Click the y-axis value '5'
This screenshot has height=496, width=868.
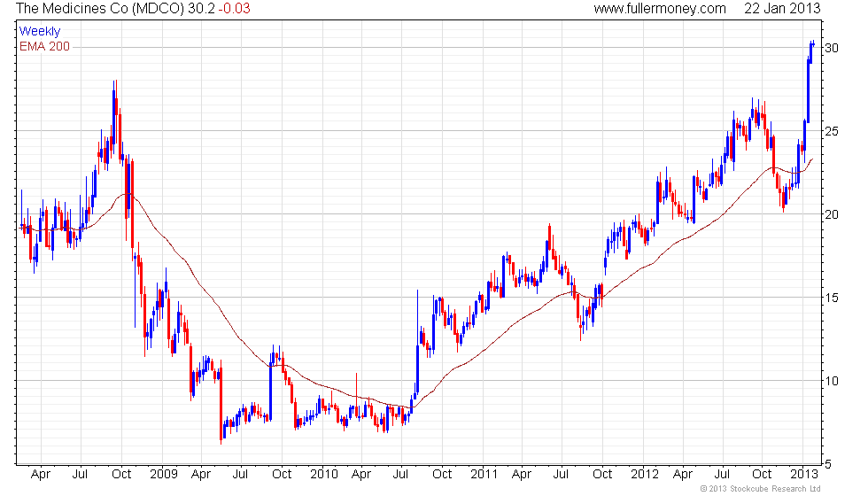click(828, 464)
